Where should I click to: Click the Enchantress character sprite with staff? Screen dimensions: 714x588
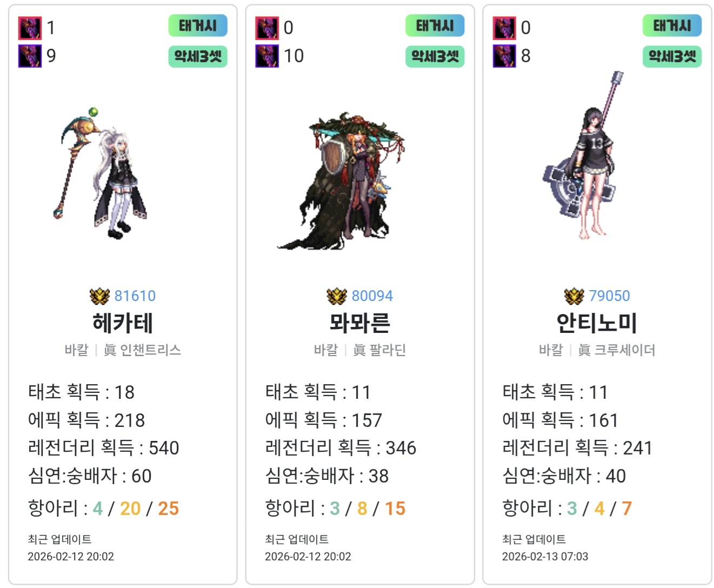tap(101, 173)
